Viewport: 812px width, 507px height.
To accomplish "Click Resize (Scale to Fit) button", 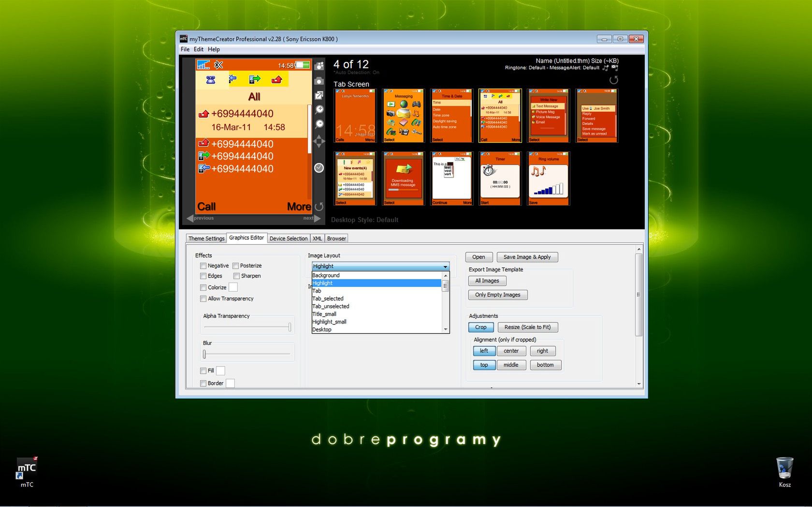I will [x=528, y=327].
